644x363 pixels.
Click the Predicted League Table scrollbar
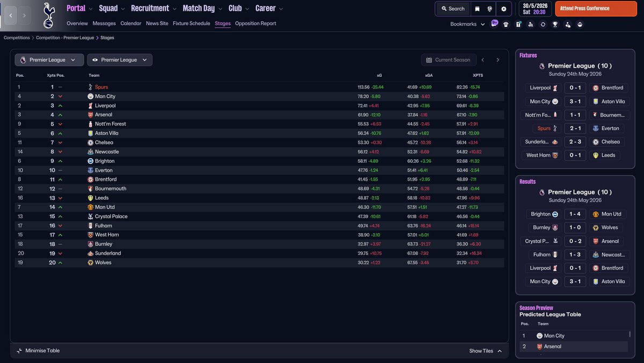point(630,335)
